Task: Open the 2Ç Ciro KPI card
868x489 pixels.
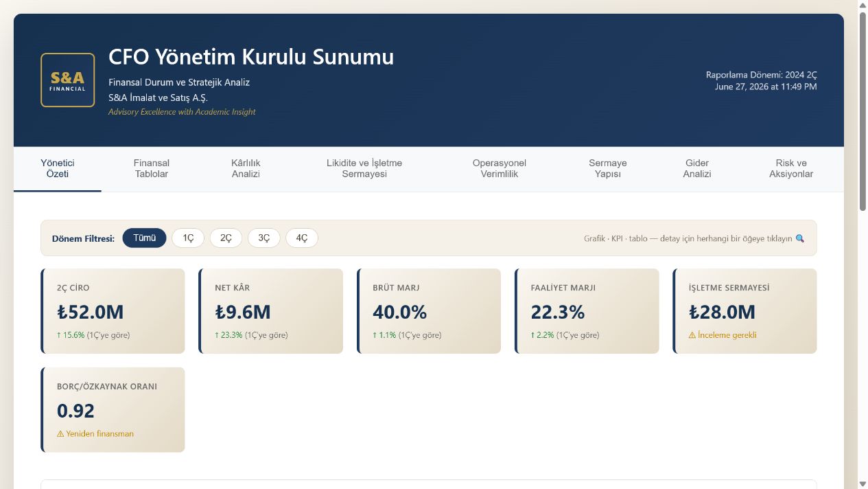Action: (x=113, y=311)
